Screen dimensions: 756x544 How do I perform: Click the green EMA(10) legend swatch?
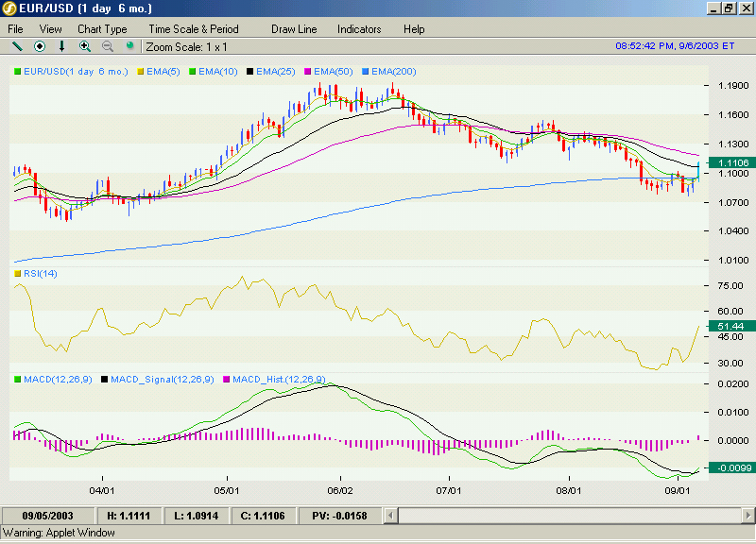(x=193, y=72)
